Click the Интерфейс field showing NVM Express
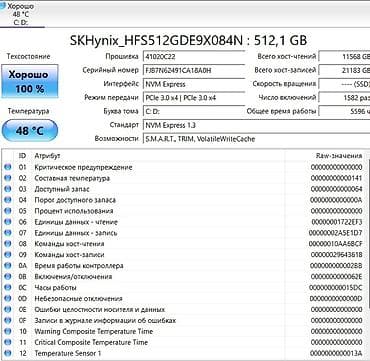Viewport: 370px width, 361px height. [x=194, y=84]
